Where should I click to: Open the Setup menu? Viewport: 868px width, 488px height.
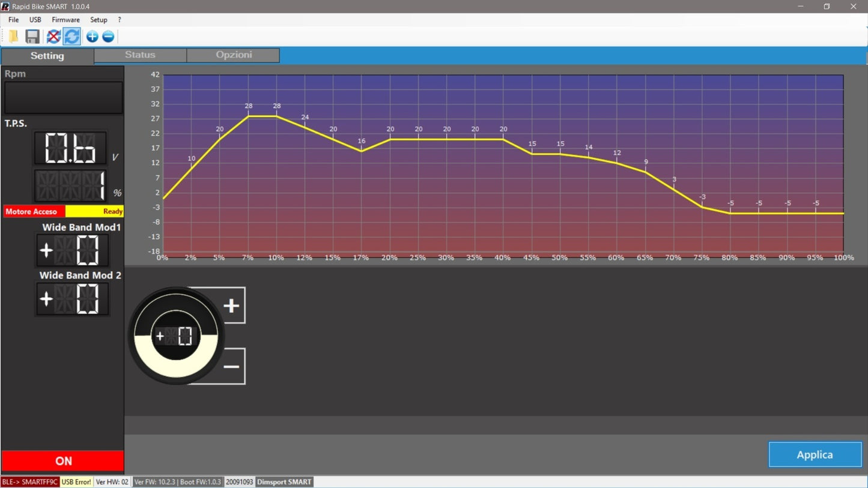99,20
